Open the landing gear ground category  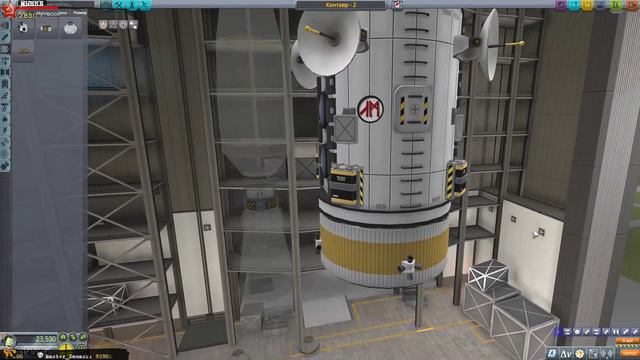[x=5, y=107]
